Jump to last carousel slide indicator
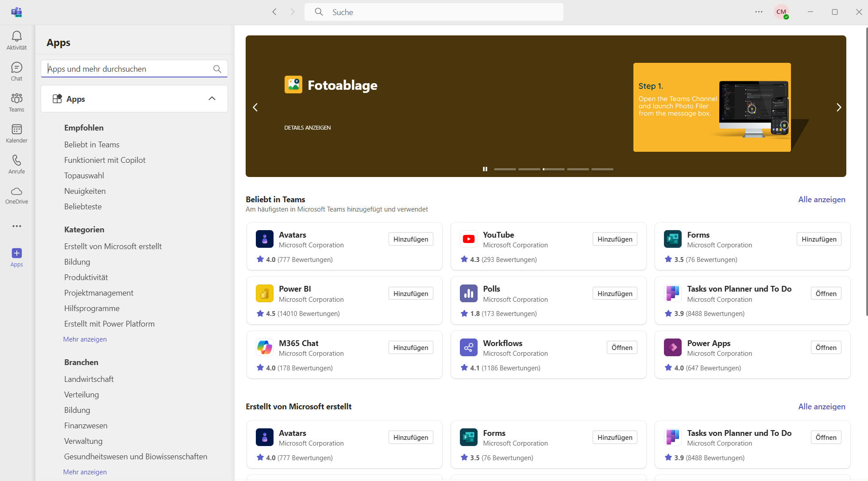Viewport: 868px width, 481px height. (602, 169)
